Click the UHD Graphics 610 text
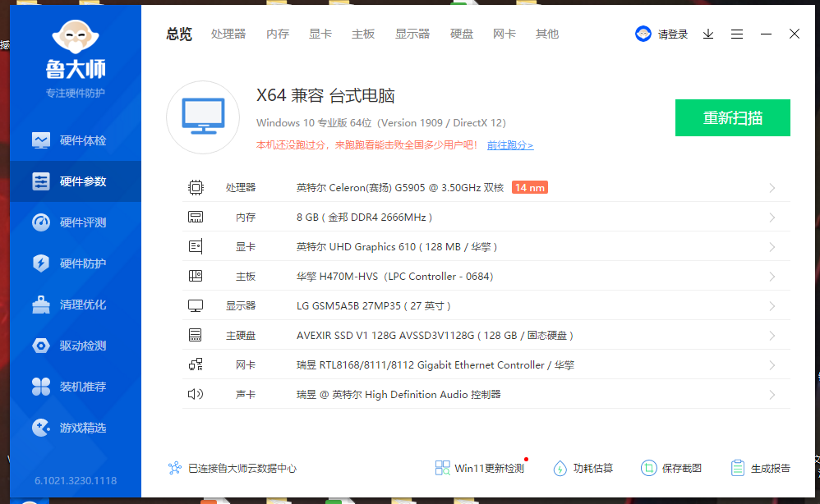Image resolution: width=820 pixels, height=504 pixels. pyautogui.click(x=397, y=246)
